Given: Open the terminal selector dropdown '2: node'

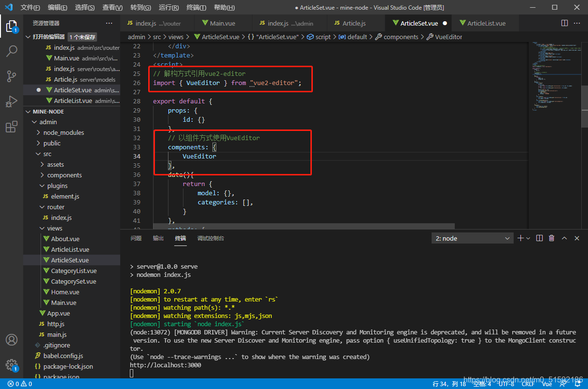Looking at the screenshot, I should 473,238.
